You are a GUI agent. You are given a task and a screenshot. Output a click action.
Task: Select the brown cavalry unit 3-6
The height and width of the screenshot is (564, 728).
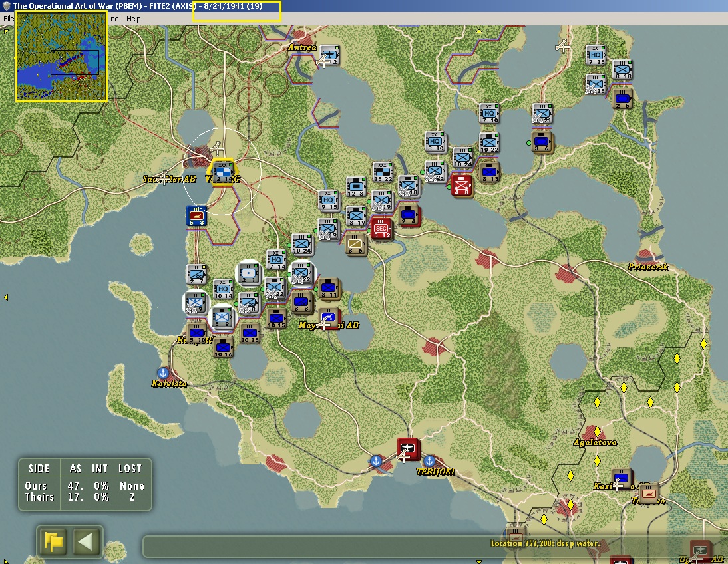[355, 245]
